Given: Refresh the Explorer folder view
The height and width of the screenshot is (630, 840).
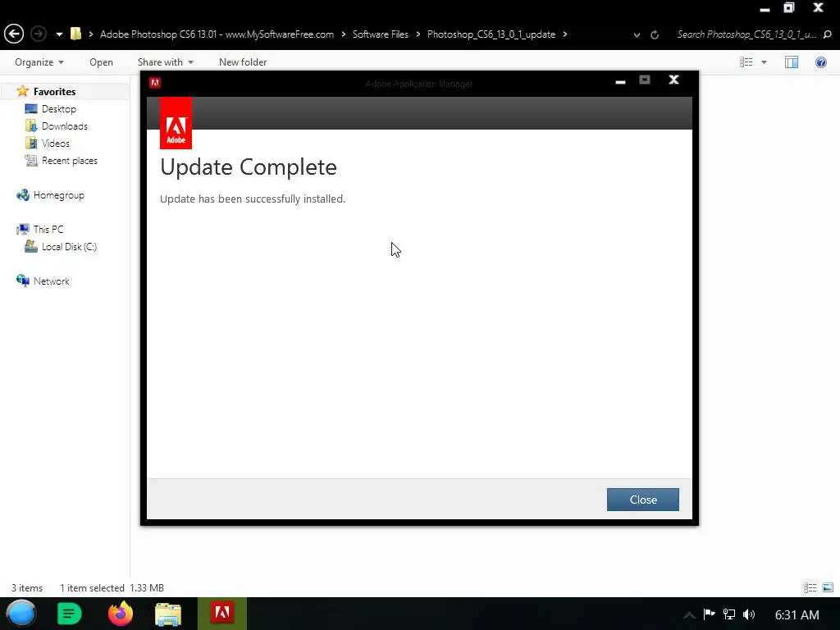Looking at the screenshot, I should 654,34.
